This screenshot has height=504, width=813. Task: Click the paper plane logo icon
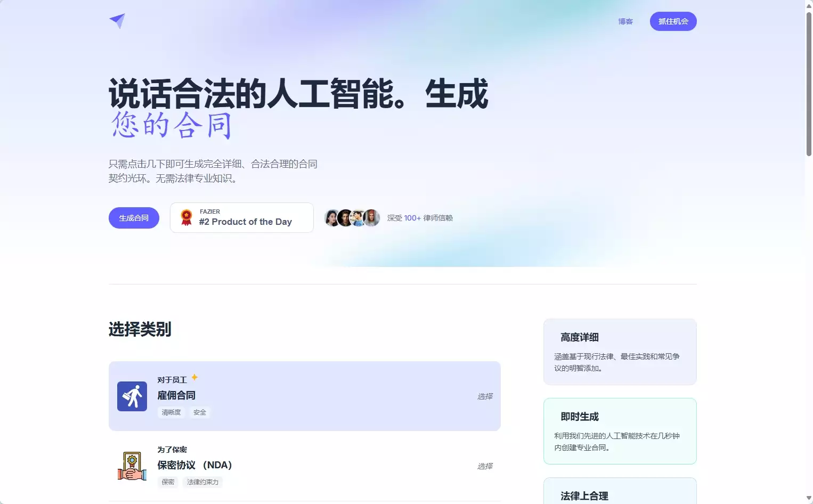click(x=117, y=21)
